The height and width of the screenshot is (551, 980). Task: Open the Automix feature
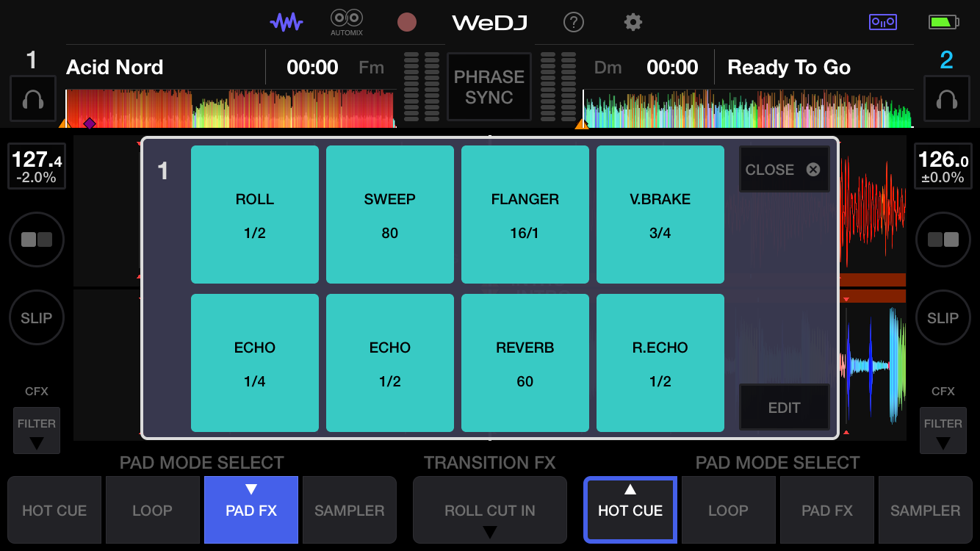(x=347, y=22)
